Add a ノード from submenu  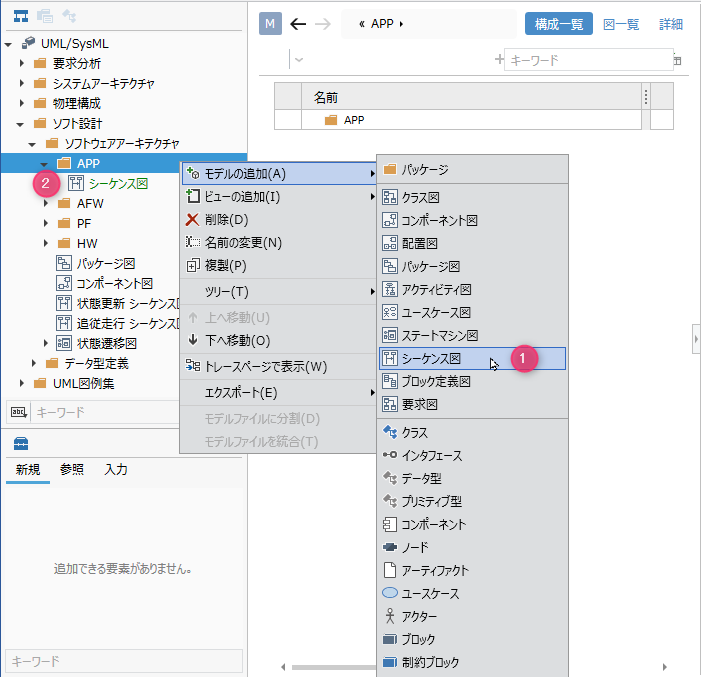coord(472,547)
